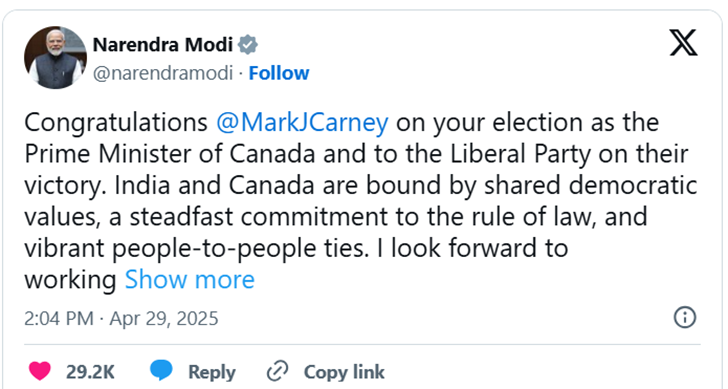The width and height of the screenshot is (728, 389).
Task: Open the @MarkJCarney mention
Action: point(302,123)
